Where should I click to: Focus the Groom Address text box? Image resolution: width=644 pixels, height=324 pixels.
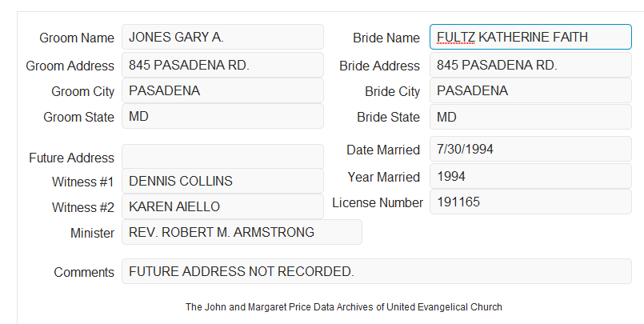click(x=222, y=65)
